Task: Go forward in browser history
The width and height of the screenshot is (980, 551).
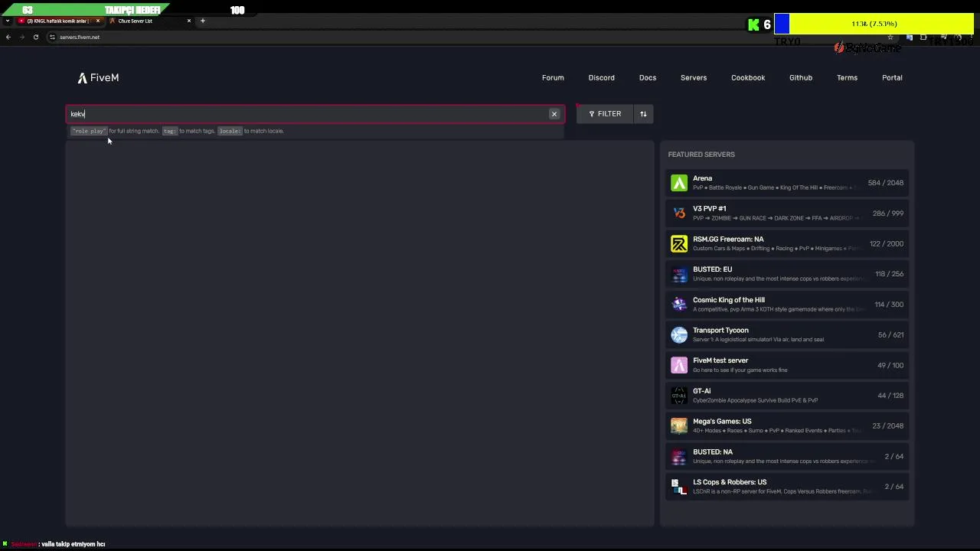Action: 21,37
